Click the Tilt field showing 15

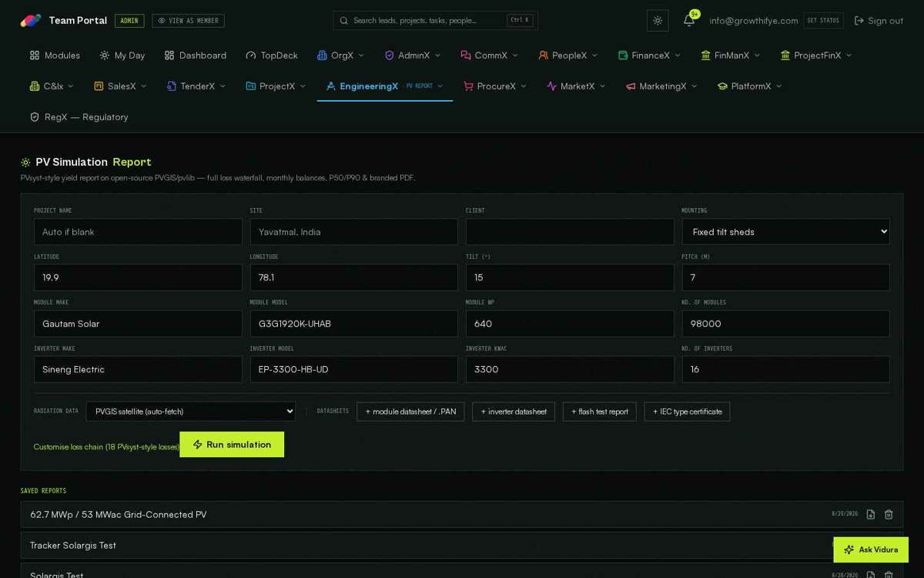[x=570, y=277]
